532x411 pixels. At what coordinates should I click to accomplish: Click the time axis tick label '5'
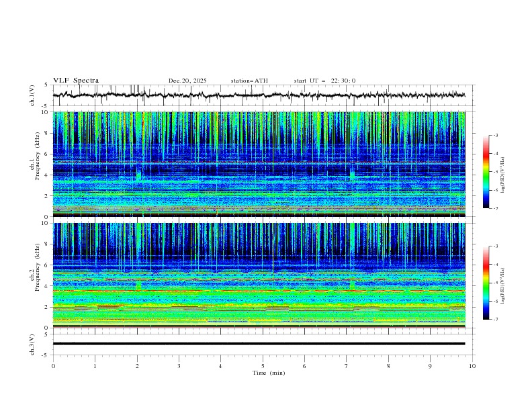[263, 366]
